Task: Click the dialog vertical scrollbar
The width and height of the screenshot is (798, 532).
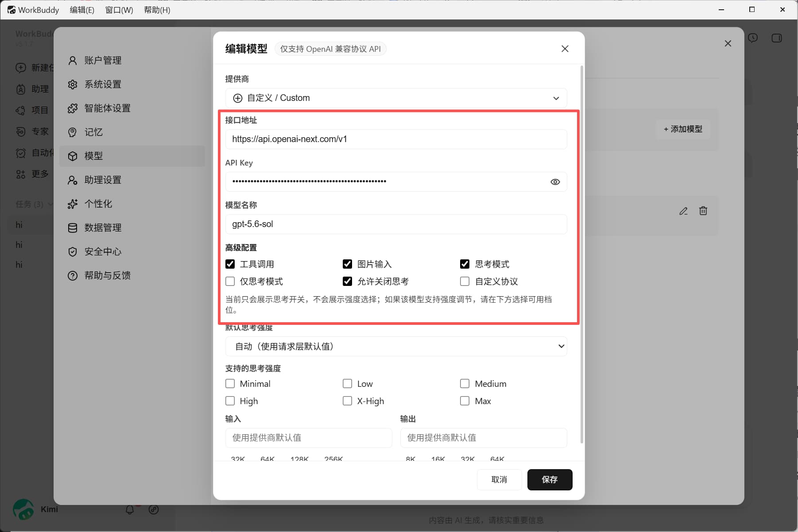Action: pos(581,254)
